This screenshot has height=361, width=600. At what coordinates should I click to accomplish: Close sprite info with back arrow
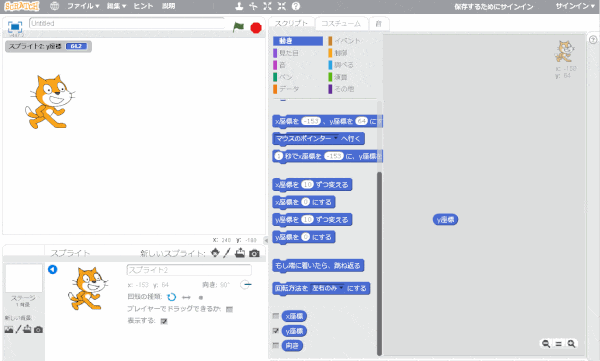[52, 270]
